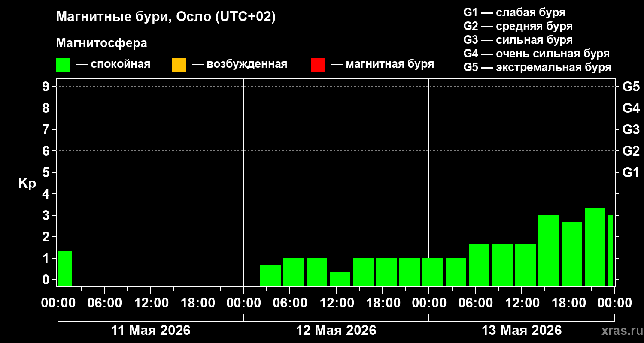Click the bar at 18:00 on 13 May
This screenshot has width=644, height=343.
click(572, 254)
